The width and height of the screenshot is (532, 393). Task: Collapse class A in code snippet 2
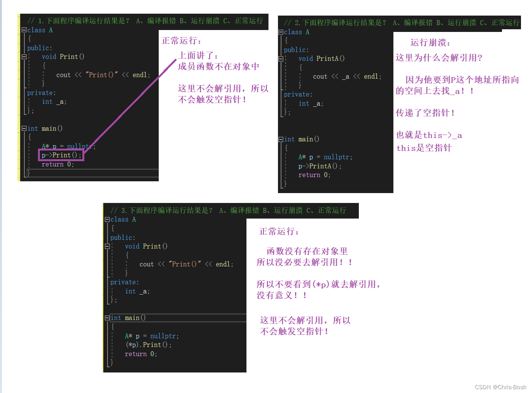[281, 32]
